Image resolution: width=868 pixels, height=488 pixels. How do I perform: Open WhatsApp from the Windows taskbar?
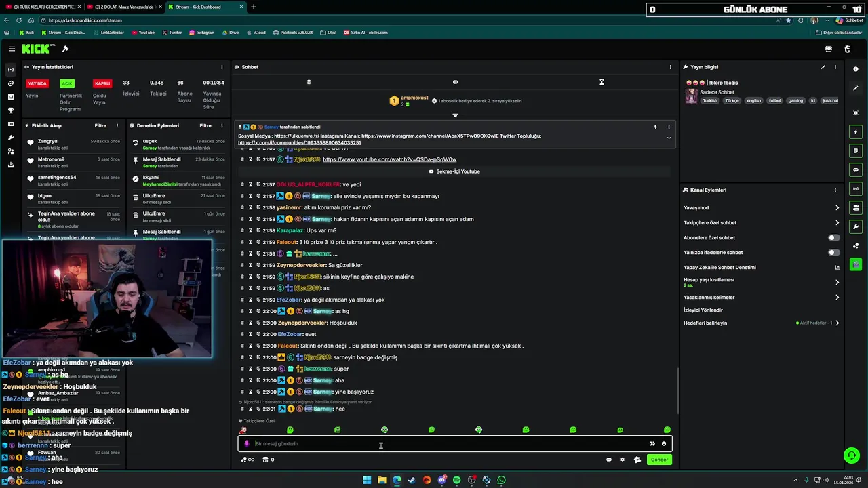click(501, 480)
